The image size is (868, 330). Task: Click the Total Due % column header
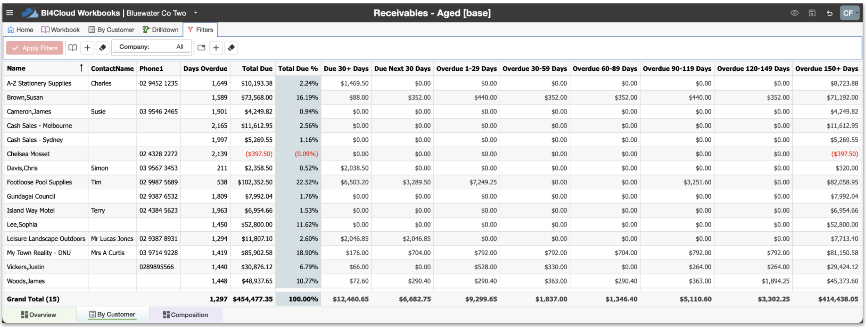point(298,68)
